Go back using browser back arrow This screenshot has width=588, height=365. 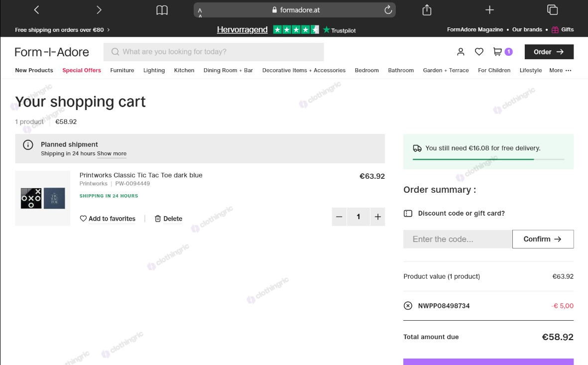pos(36,10)
